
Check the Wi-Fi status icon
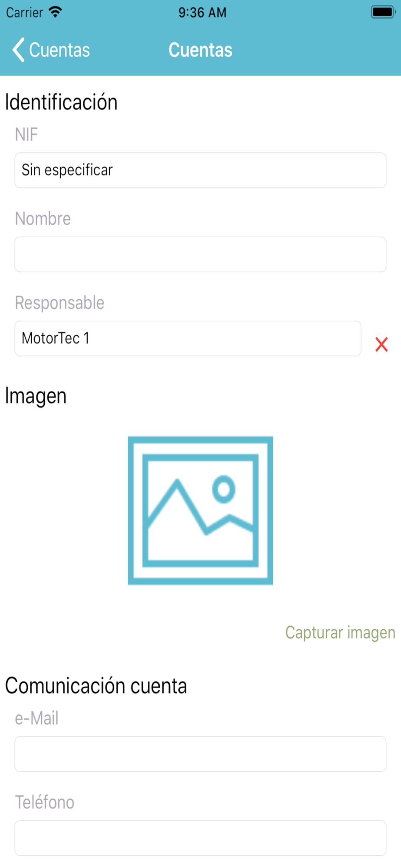(56, 12)
